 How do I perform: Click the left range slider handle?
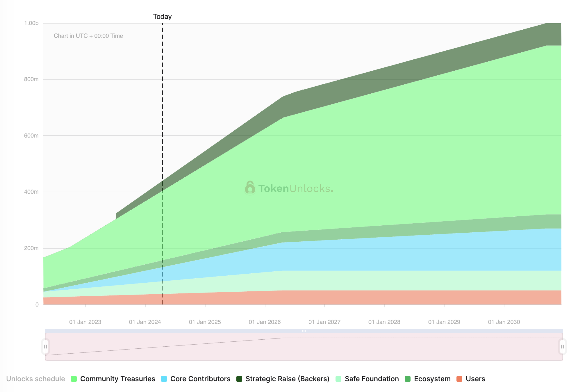point(45,347)
